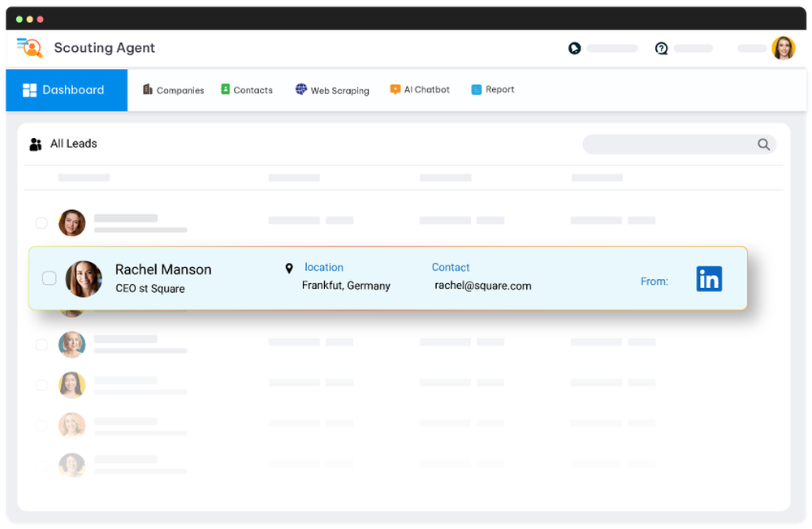Open the AI Chatbot tab
The width and height of the screenshot is (812, 529).
pyautogui.click(x=420, y=89)
